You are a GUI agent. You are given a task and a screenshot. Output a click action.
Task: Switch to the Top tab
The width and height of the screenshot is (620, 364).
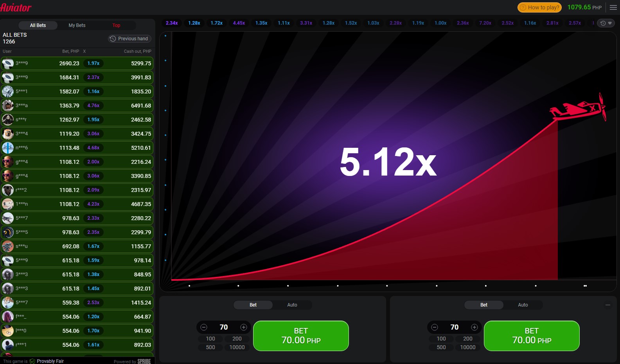coord(117,25)
